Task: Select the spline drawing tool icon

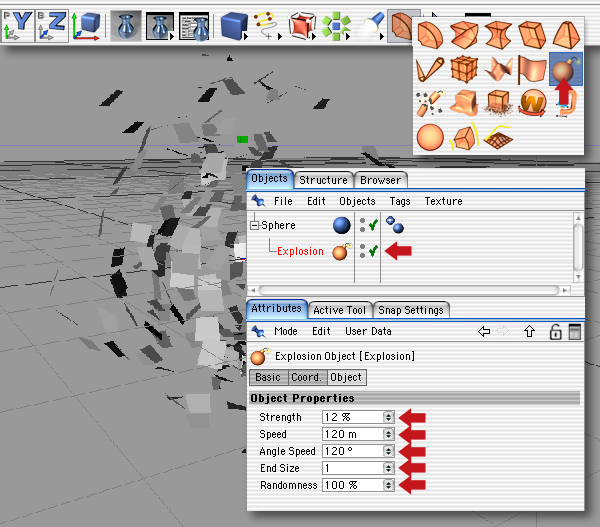Action: point(264,24)
